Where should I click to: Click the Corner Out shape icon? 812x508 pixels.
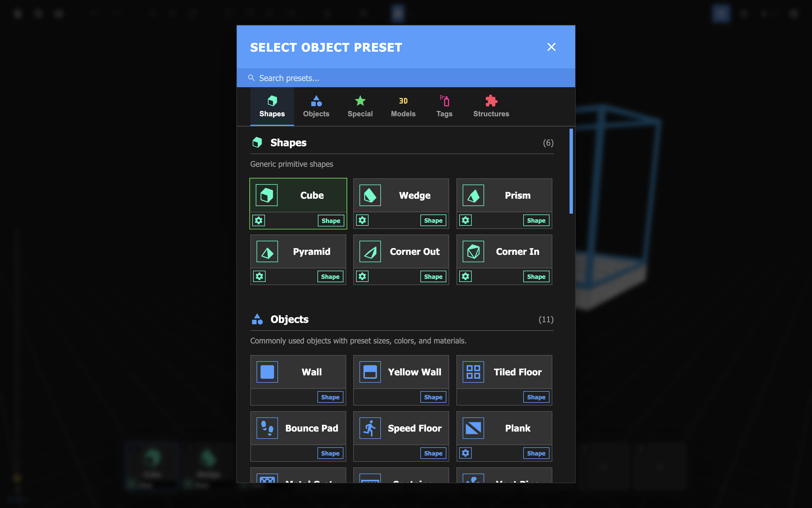point(370,252)
